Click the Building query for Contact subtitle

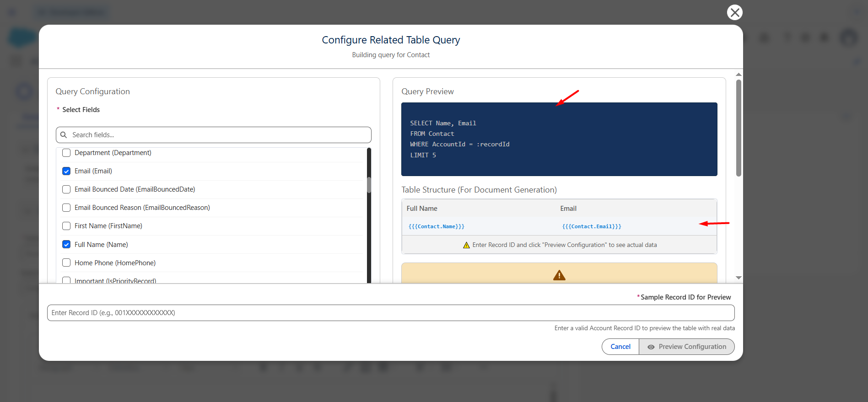coord(391,55)
